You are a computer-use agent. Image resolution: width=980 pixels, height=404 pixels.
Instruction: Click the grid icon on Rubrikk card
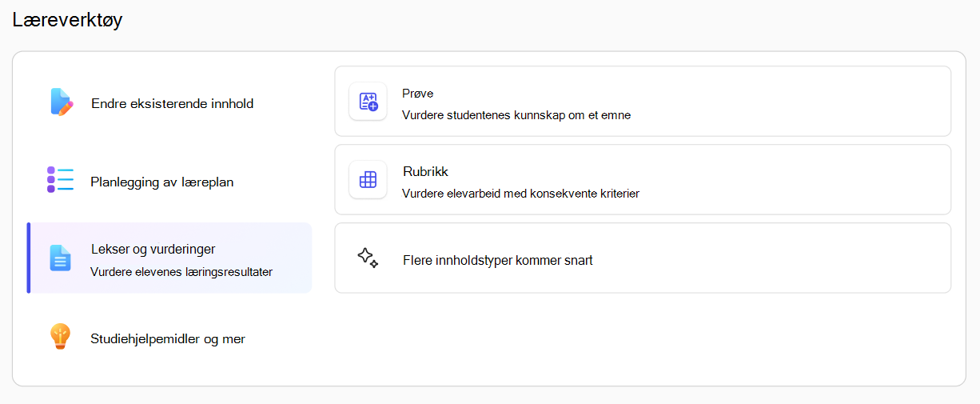[368, 180]
